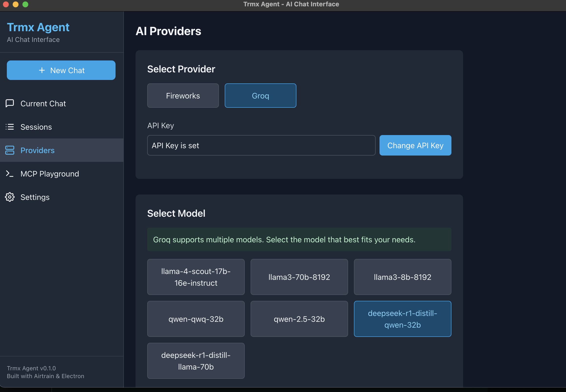Click the Providers server icon
This screenshot has height=392, width=566.
pos(10,150)
